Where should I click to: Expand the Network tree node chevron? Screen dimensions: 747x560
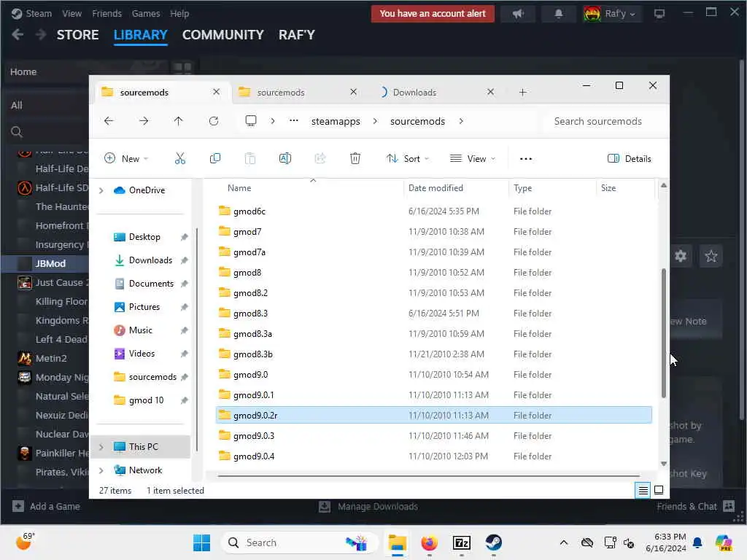click(101, 470)
